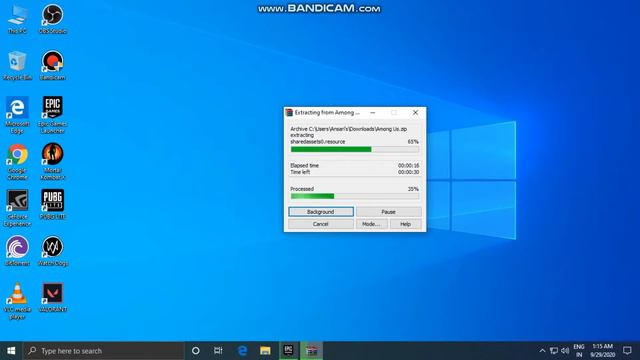Image resolution: width=640 pixels, height=360 pixels.
Task: Open Task View on taskbar
Action: point(218,351)
